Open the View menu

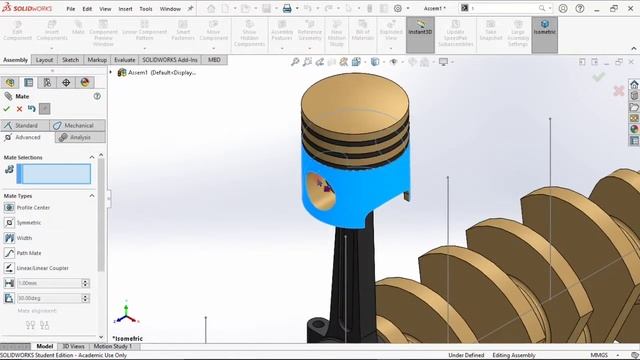[x=105, y=9]
